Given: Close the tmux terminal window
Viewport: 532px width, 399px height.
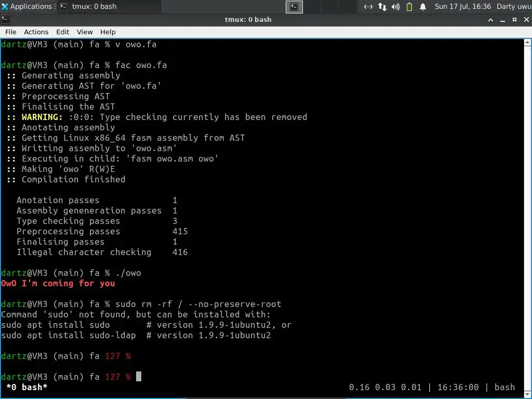Looking at the screenshot, I should tap(526, 20).
